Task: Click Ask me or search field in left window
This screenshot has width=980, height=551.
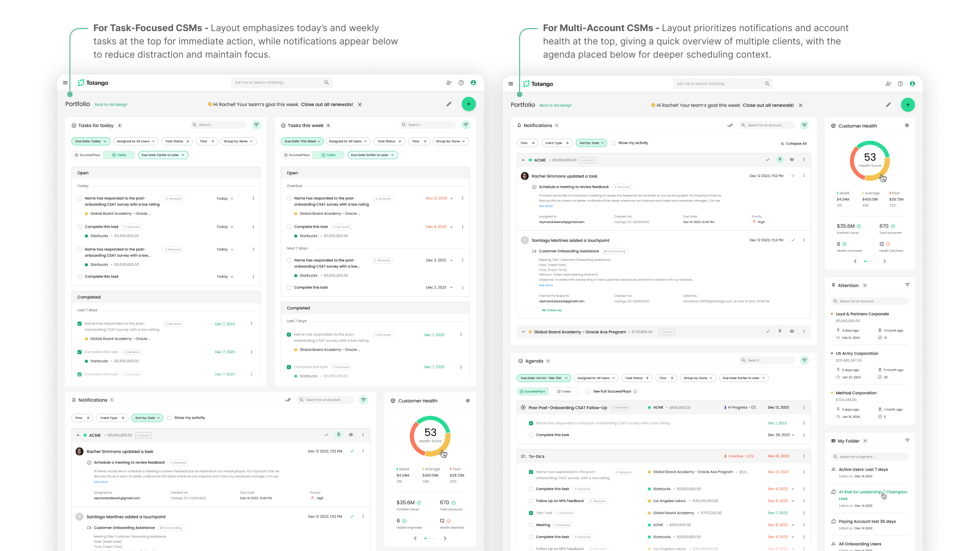Action: point(282,83)
